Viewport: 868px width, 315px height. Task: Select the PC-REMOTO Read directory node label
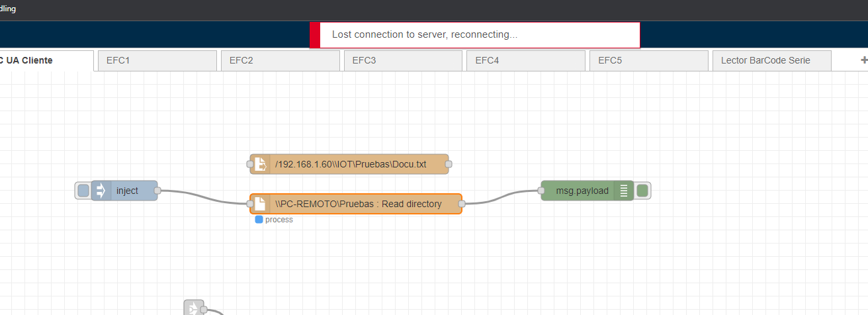point(358,204)
